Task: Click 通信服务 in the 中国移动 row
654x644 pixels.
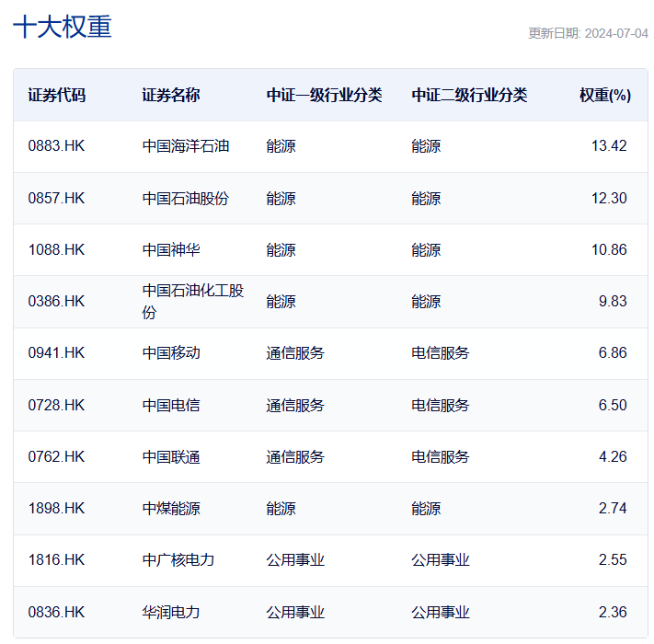Action: (x=295, y=353)
